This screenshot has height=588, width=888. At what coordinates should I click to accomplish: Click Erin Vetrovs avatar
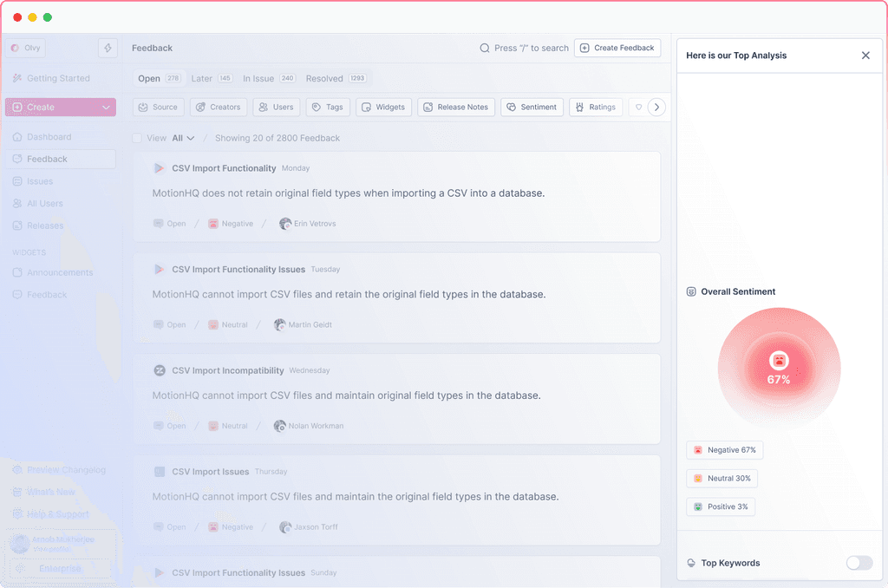[x=285, y=224]
